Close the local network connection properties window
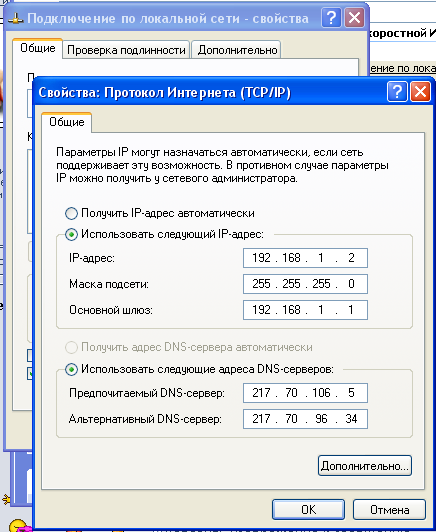The image size is (437, 532). click(355, 18)
